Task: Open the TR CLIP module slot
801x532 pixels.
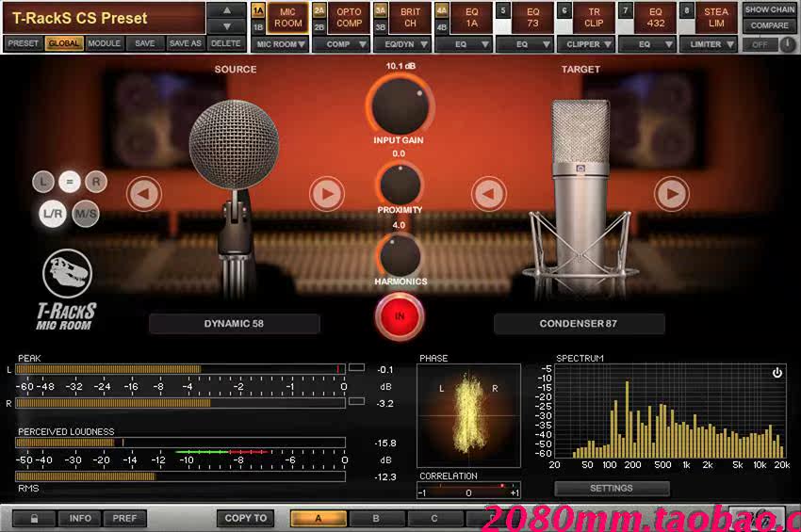Action: tap(594, 18)
